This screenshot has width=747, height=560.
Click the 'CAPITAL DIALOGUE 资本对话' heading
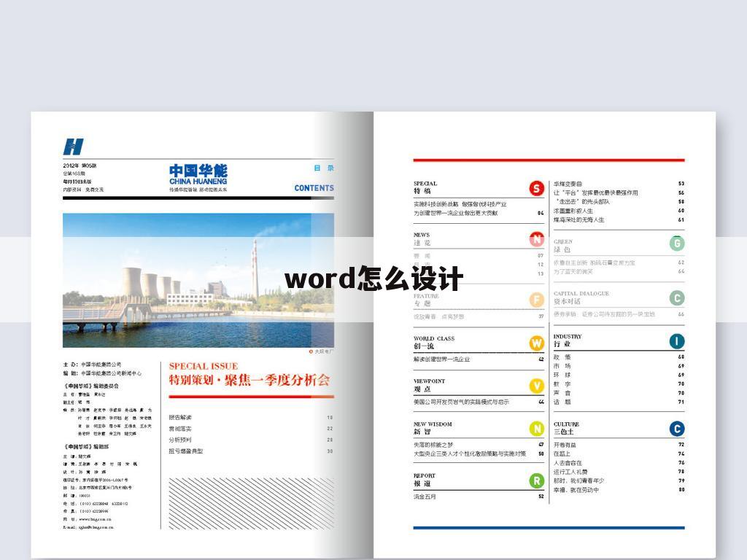point(581,297)
